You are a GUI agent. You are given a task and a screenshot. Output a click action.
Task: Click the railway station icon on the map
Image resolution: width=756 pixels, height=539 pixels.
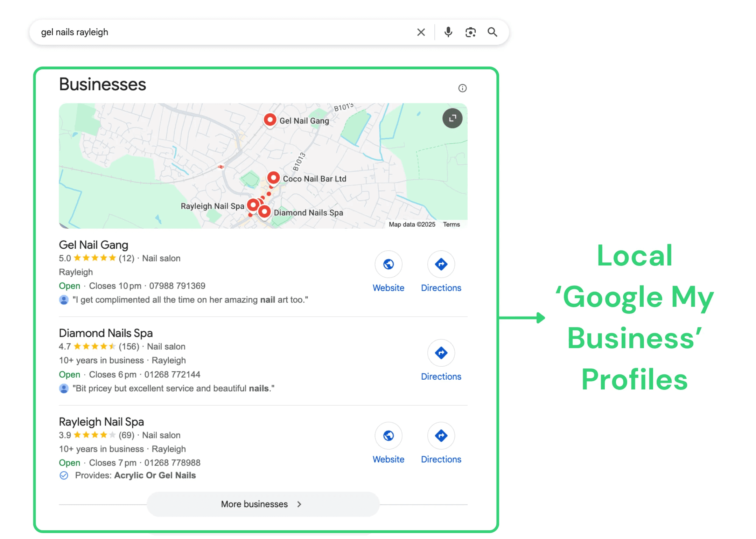220,167
